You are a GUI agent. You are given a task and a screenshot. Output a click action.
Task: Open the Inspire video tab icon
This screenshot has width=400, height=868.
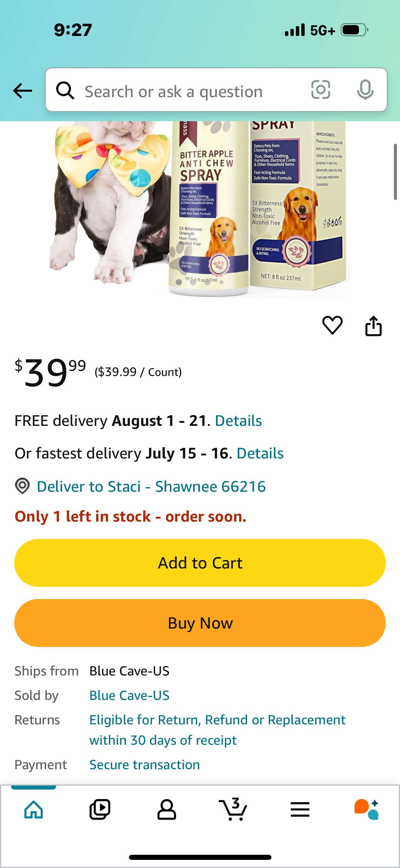coord(100,809)
